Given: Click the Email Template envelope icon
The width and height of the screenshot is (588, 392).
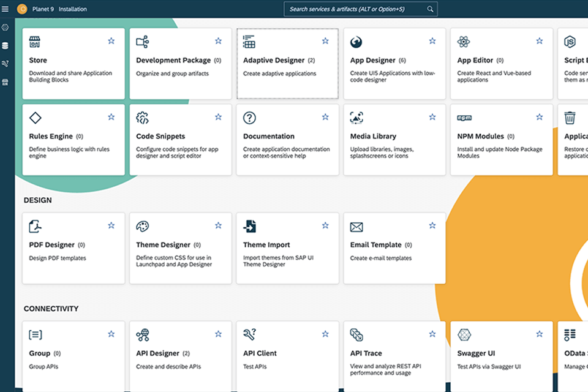Looking at the screenshot, I should [356, 227].
